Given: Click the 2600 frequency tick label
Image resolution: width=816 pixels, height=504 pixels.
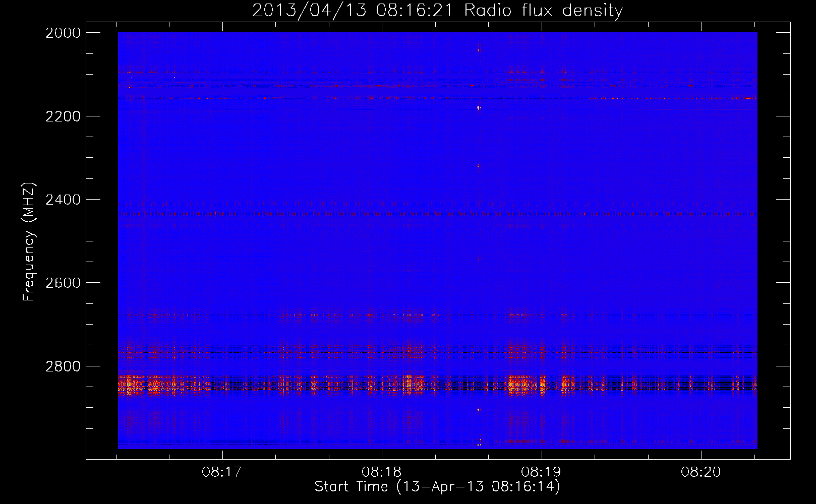Looking at the screenshot, I should click(x=63, y=283).
